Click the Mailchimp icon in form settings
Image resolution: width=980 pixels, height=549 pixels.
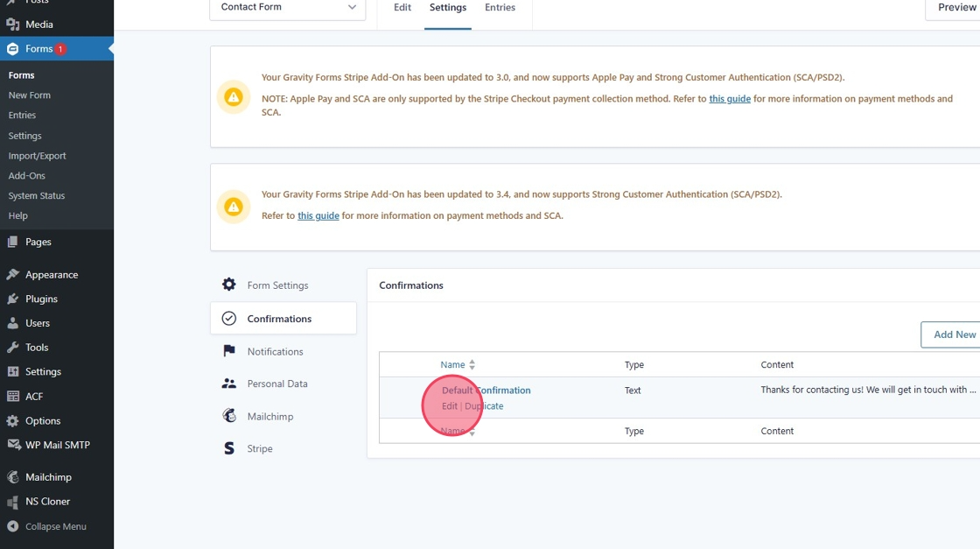click(229, 416)
